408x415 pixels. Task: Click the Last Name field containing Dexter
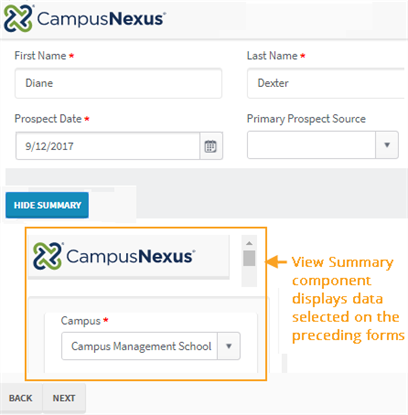pos(326,83)
